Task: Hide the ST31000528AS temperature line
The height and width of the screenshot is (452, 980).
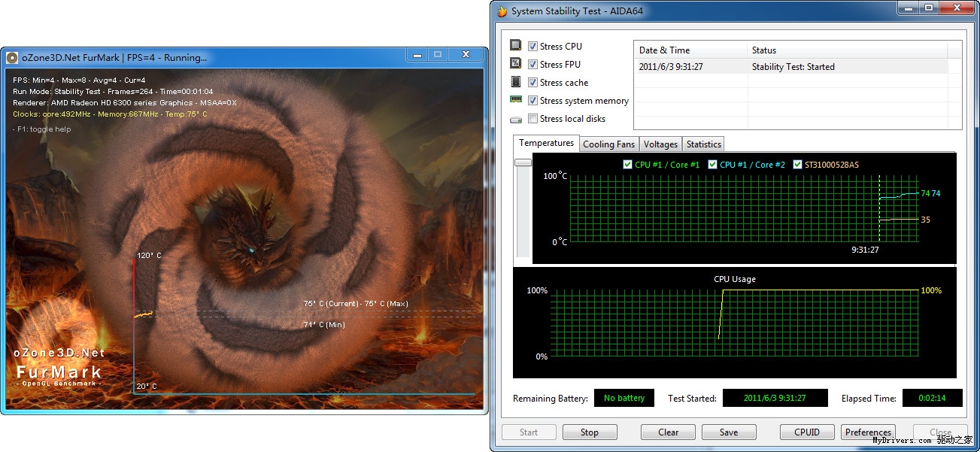Action: click(798, 165)
